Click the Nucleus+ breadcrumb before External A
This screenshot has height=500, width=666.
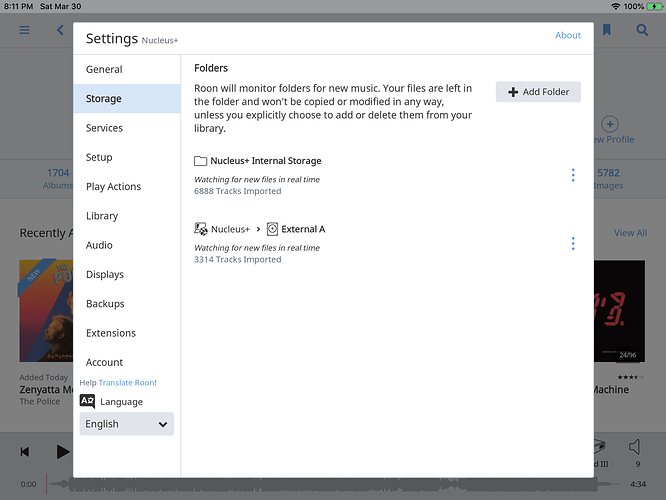pos(231,229)
